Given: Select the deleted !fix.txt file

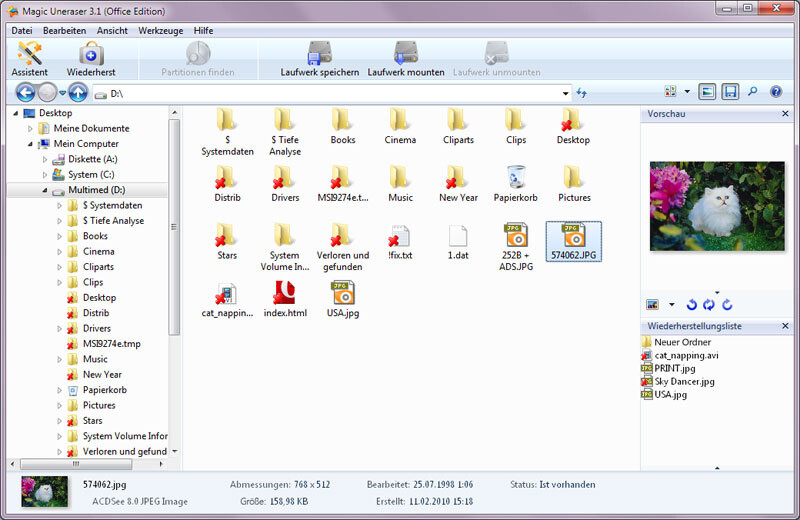Looking at the screenshot, I should (x=399, y=243).
